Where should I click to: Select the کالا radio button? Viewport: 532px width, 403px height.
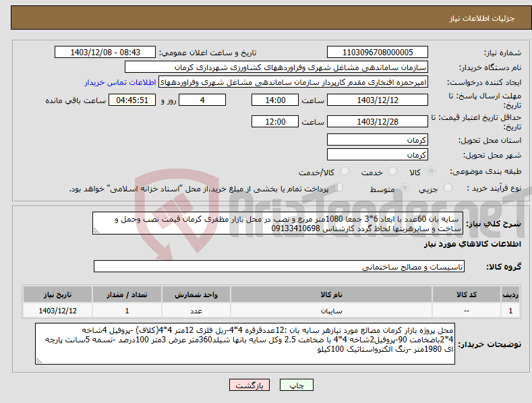tap(431, 171)
